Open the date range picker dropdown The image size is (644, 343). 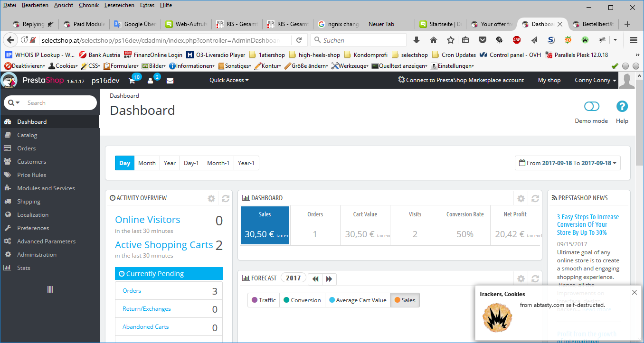coord(568,163)
